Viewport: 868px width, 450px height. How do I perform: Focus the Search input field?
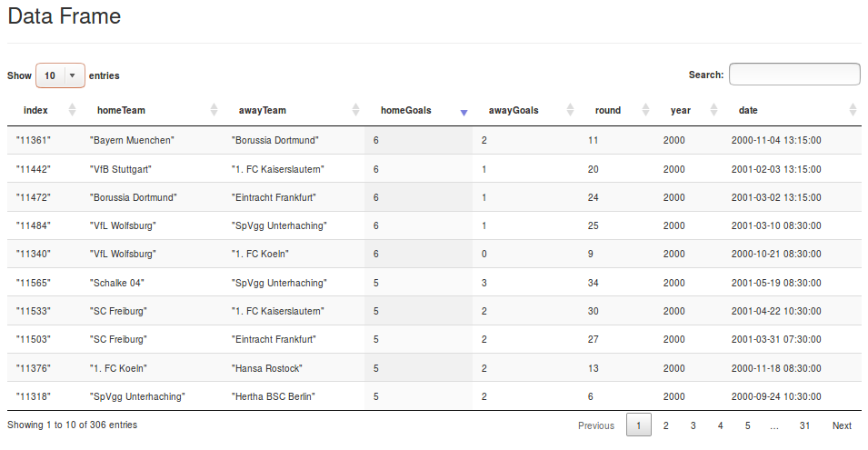(794, 75)
